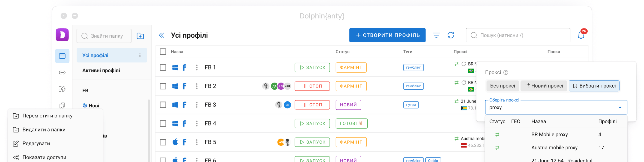
Task: Open the three-dot menu for Усі профілі
Action: coord(140,55)
